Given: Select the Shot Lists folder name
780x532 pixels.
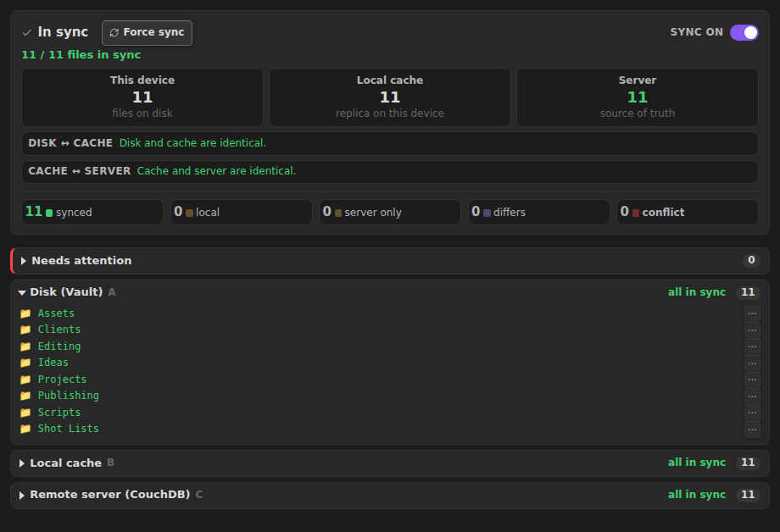Looking at the screenshot, I should [x=69, y=429].
